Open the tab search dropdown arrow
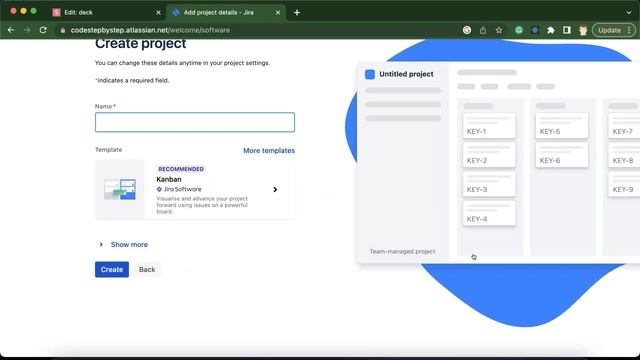Screen dimensions: 640x360 coord(629,13)
